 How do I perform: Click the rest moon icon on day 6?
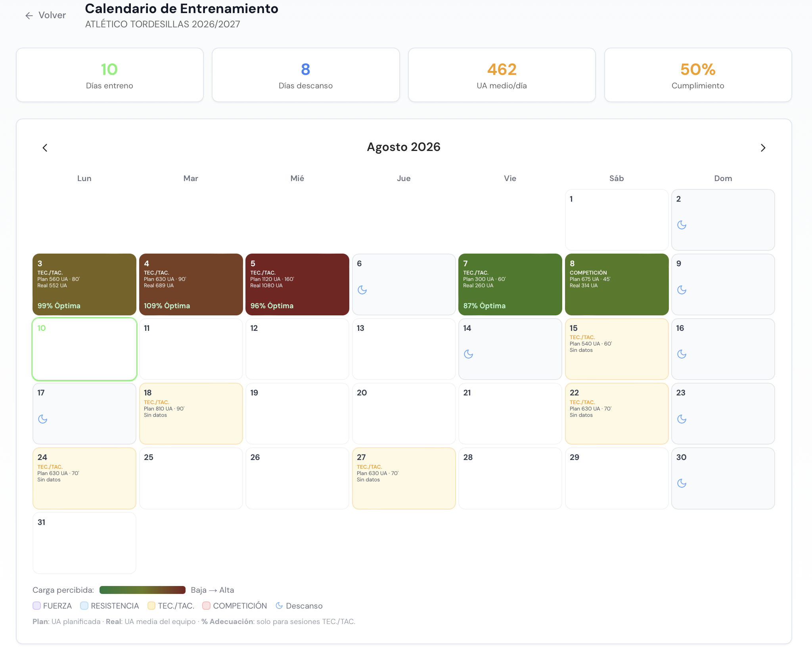(362, 290)
